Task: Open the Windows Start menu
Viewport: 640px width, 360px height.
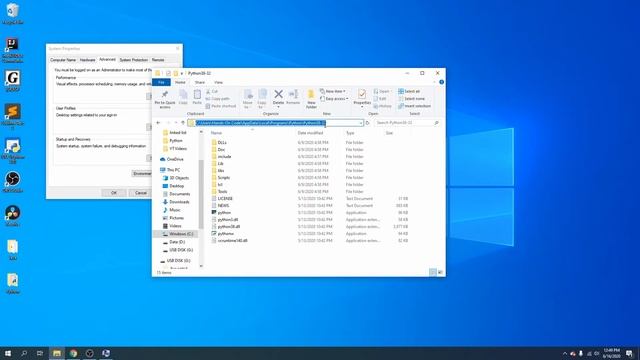Action: [x=8, y=353]
